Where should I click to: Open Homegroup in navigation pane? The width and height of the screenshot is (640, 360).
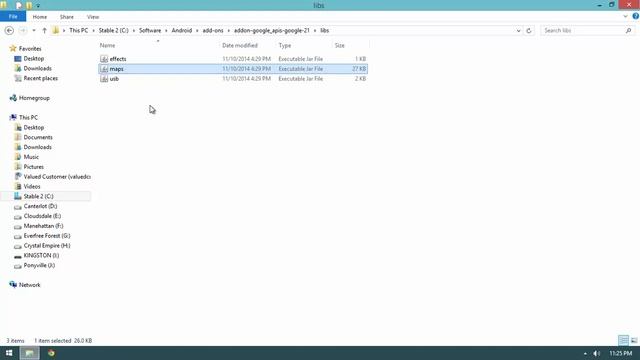click(x=34, y=98)
